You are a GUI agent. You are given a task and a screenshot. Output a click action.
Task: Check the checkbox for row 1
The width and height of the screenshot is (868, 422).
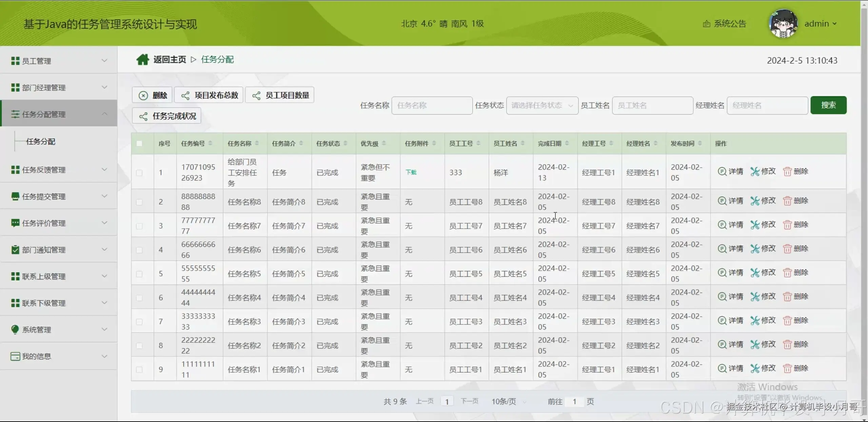coord(139,172)
